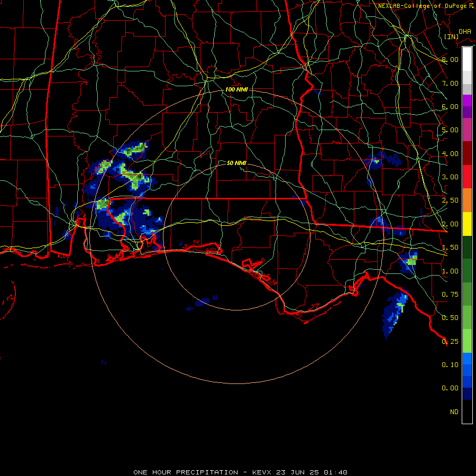Pick the lightest green color scale swatch
The width and height of the screenshot is (476, 476).
[467, 341]
